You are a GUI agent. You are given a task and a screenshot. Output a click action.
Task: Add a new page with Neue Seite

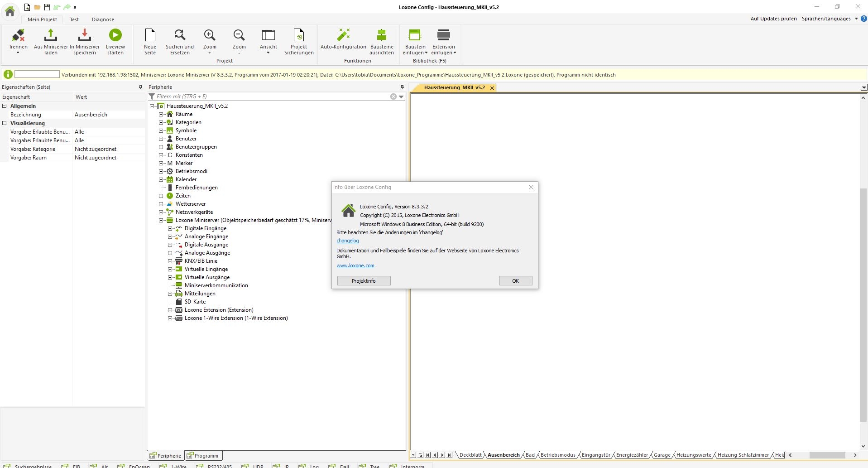coord(150,42)
